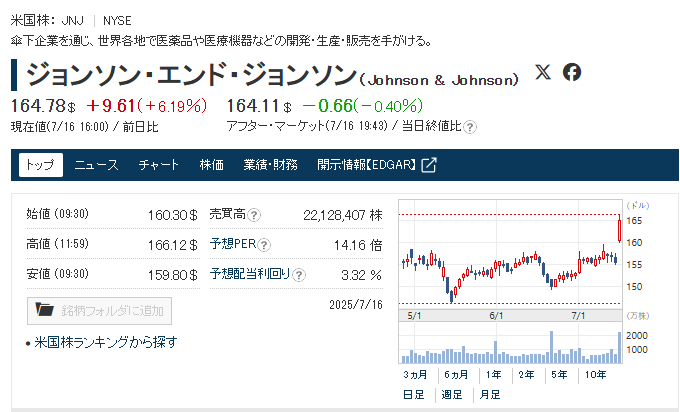Open the 株価 tab
The image size is (680, 412).
click(x=212, y=165)
